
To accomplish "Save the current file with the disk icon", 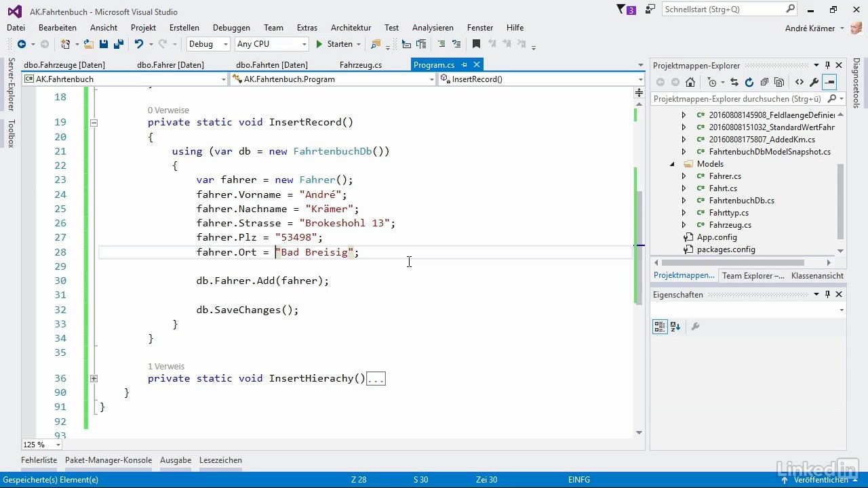I will (x=104, y=44).
